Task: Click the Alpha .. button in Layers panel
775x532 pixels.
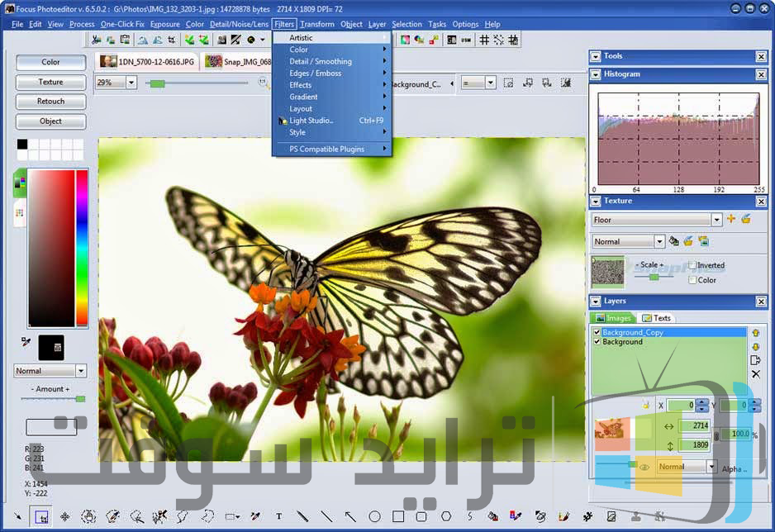Action: (x=735, y=468)
